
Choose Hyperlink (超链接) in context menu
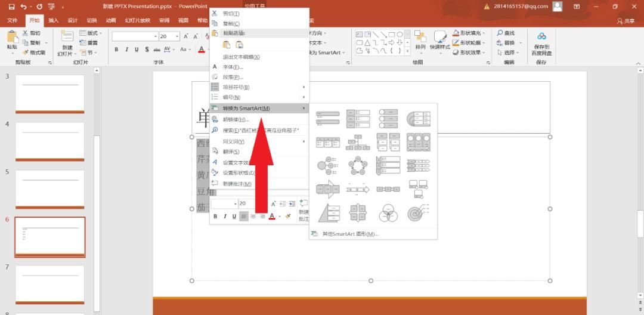(259, 119)
